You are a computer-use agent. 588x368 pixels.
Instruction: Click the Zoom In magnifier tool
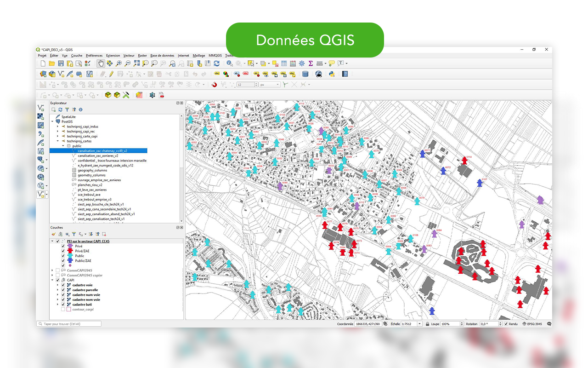(119, 63)
